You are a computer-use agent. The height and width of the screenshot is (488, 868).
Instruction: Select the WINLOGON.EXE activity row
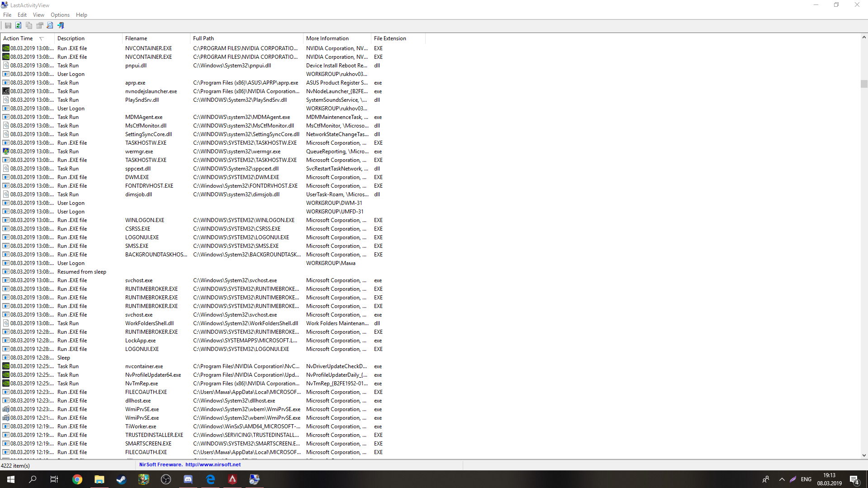145,220
